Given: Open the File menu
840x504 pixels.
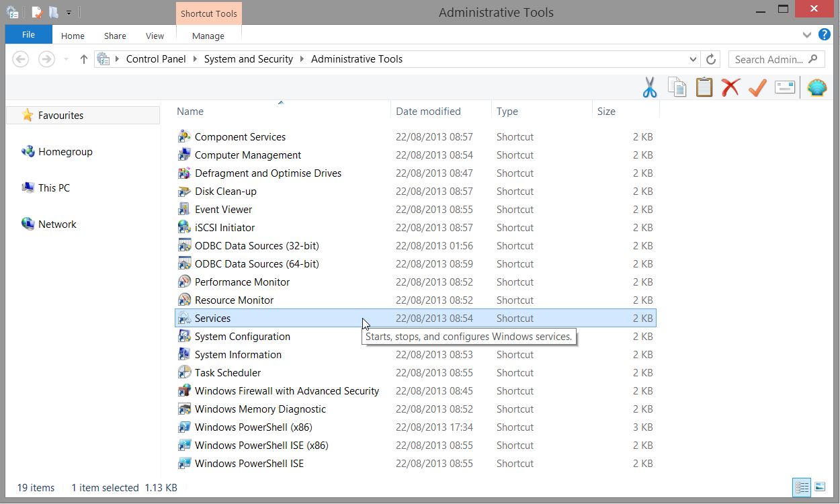Looking at the screenshot, I should click(x=28, y=35).
